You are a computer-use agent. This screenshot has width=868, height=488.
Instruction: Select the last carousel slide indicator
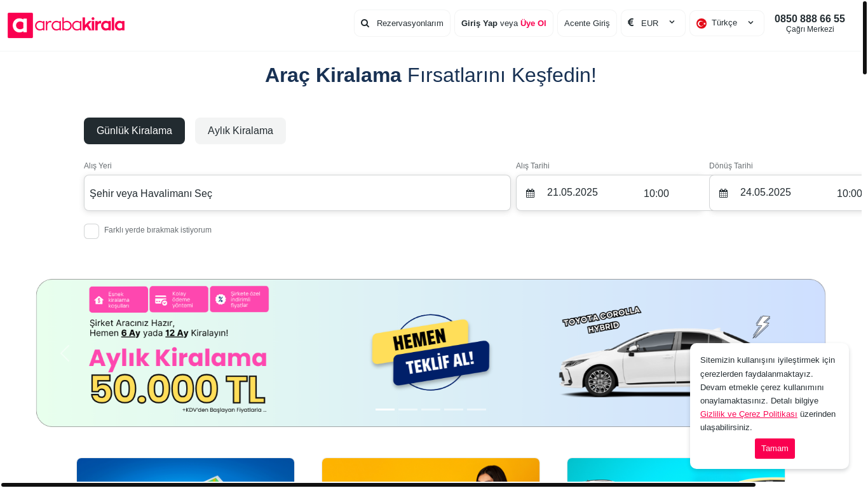pyautogui.click(x=477, y=409)
